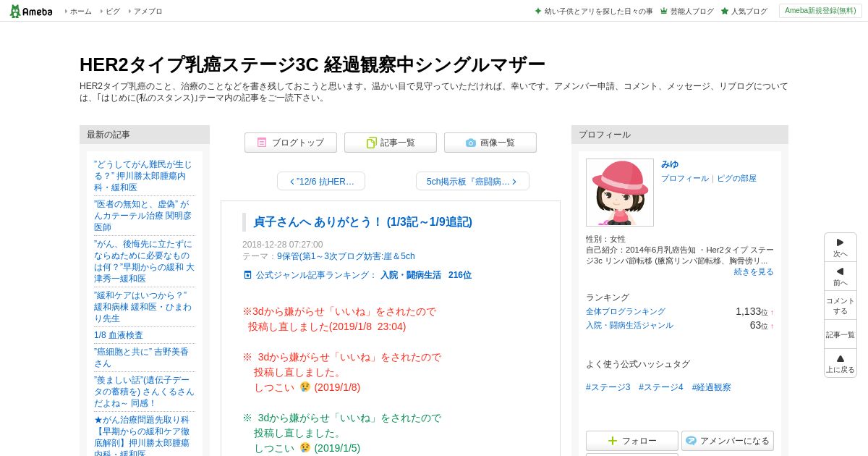This screenshot has height=456, width=868.
Task: Click crown icon beside 芸能人ブログ
Action: [x=664, y=12]
